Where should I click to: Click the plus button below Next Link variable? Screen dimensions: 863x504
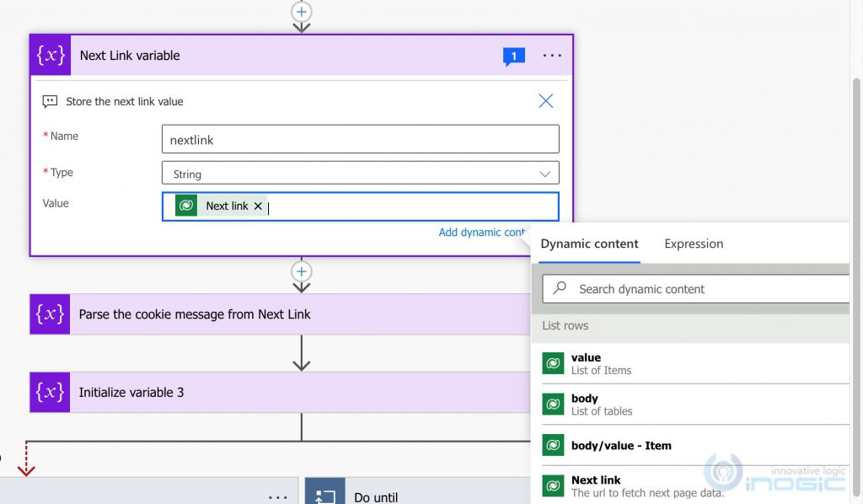coord(301,271)
